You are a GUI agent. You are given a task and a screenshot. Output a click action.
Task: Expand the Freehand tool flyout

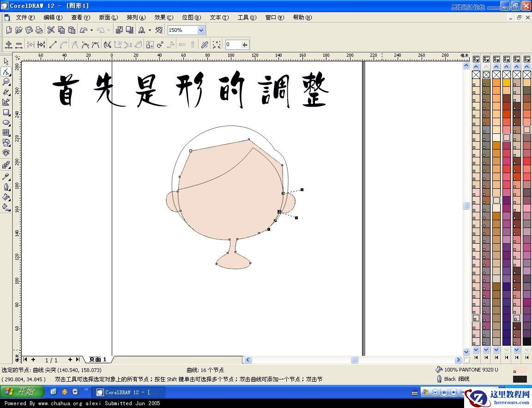click(11, 95)
